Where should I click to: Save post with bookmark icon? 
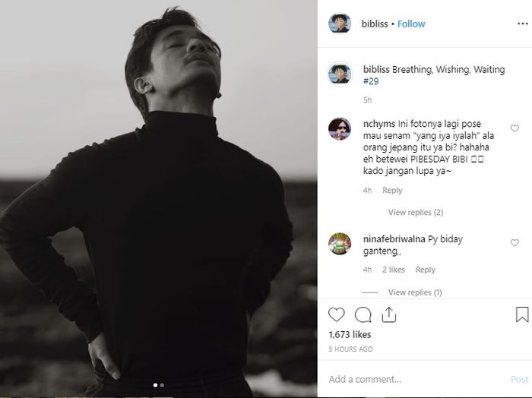tap(522, 314)
